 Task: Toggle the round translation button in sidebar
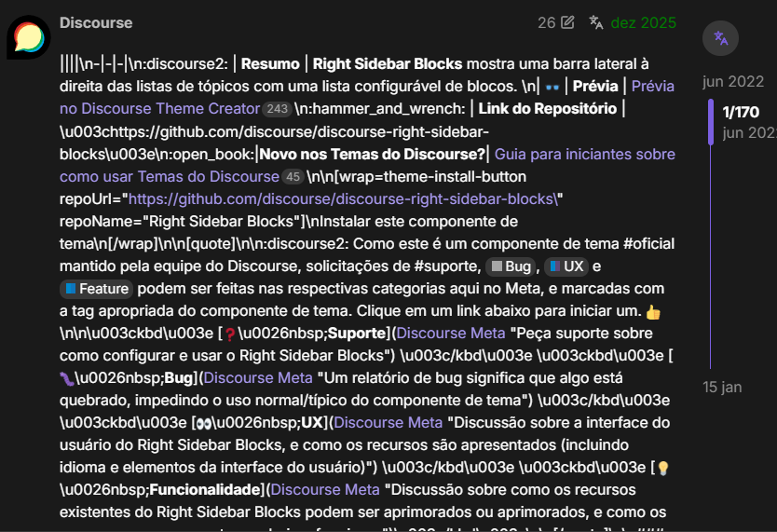(720, 38)
